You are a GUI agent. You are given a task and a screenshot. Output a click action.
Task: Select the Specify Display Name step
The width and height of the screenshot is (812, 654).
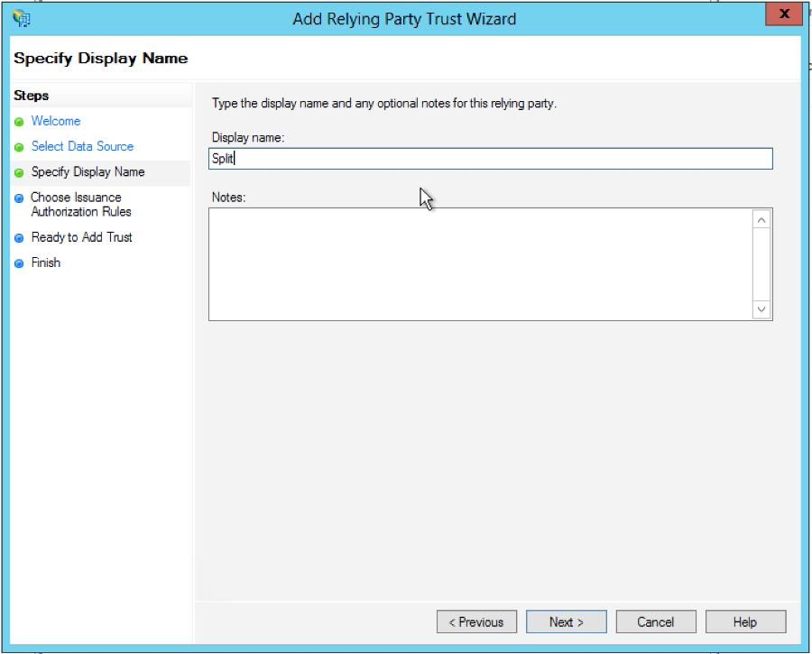coord(88,171)
